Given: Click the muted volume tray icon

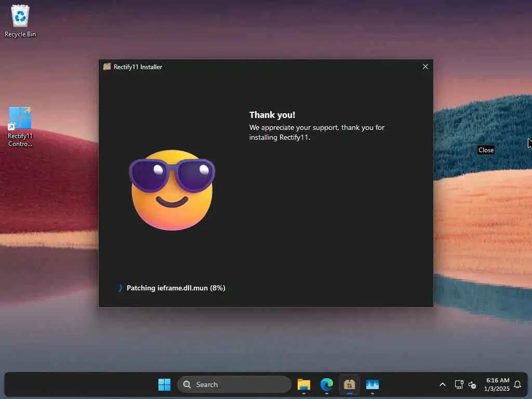Looking at the screenshot, I should [472, 385].
